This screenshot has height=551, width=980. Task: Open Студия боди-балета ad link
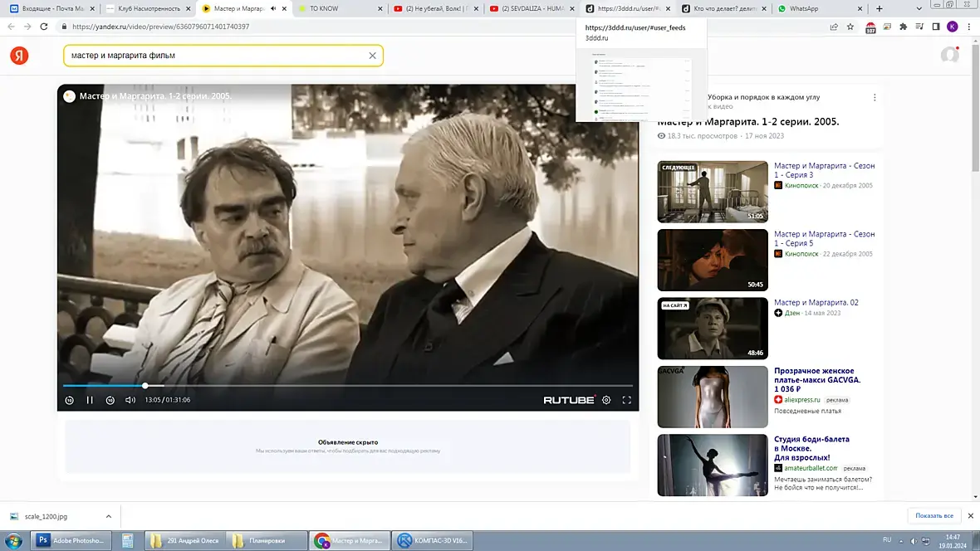click(x=811, y=448)
